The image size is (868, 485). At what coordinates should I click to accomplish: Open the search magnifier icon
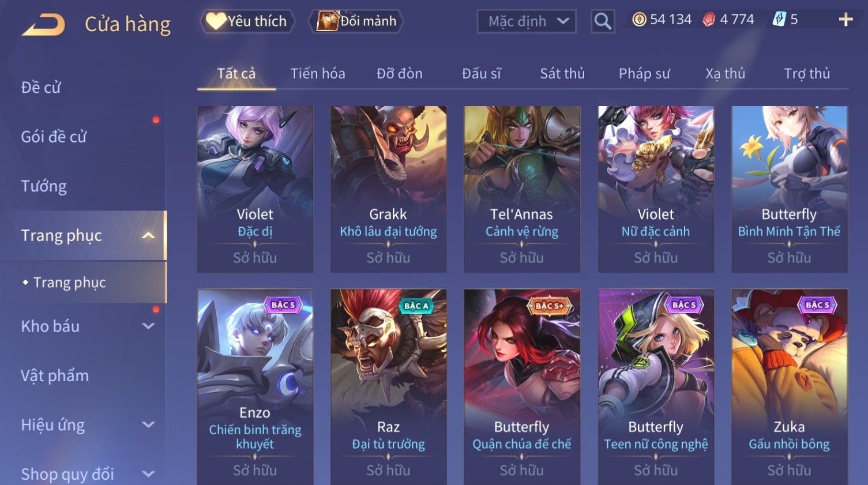click(x=603, y=21)
